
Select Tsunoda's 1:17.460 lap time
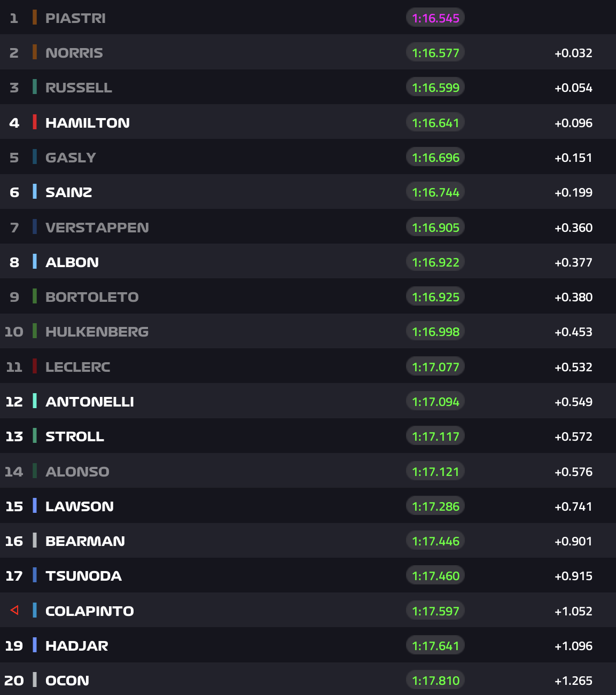click(435, 576)
